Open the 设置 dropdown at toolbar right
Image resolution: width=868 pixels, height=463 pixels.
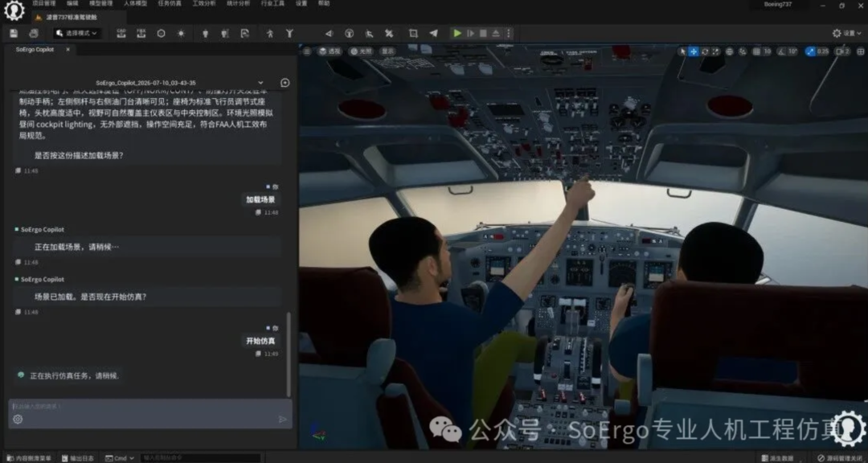point(847,33)
